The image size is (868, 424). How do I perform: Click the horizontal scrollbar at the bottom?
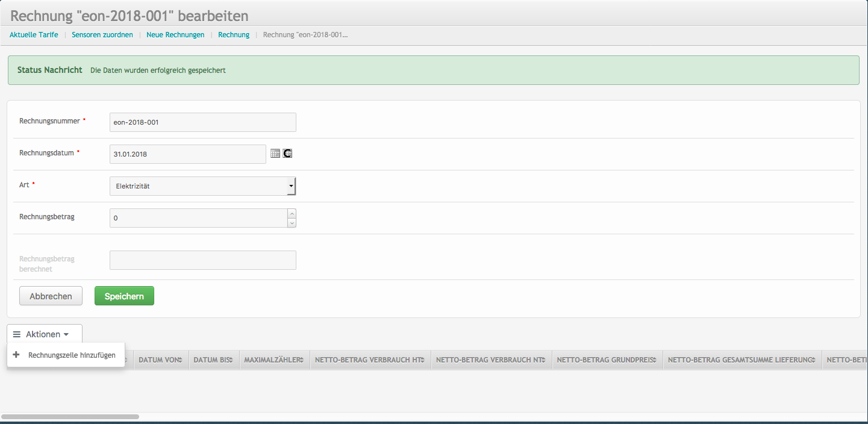(70, 416)
